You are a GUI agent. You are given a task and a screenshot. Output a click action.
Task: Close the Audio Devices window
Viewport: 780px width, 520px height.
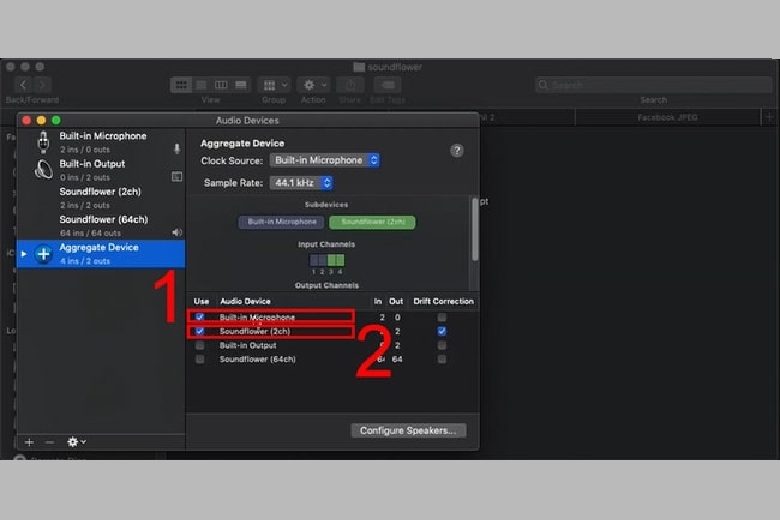27,120
